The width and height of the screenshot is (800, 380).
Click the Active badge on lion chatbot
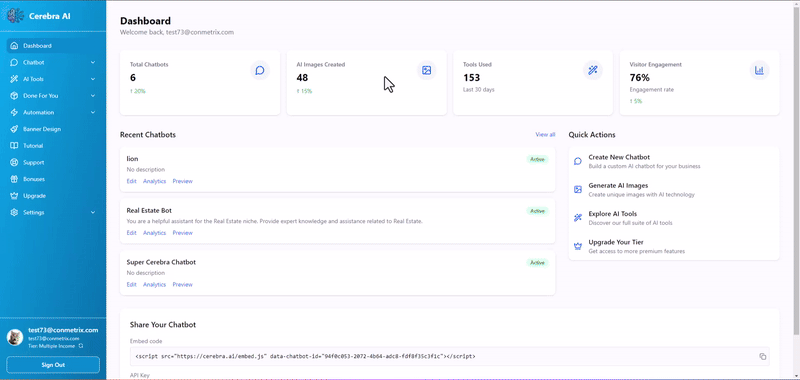(537, 159)
